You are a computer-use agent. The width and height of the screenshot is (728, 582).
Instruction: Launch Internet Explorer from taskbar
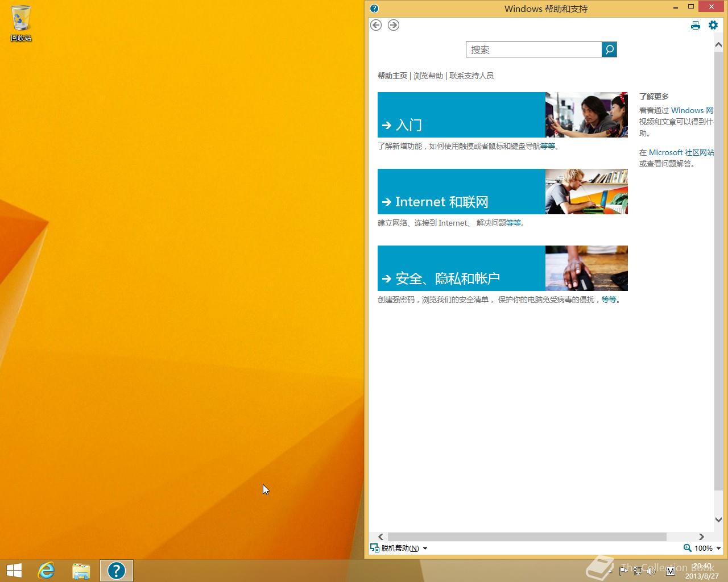click(x=46, y=571)
